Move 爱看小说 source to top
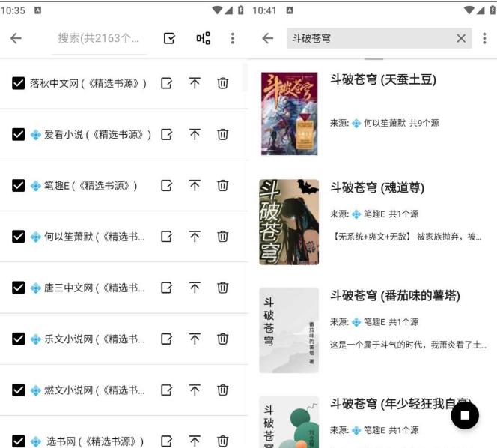This screenshot has height=448, width=497. [x=195, y=134]
